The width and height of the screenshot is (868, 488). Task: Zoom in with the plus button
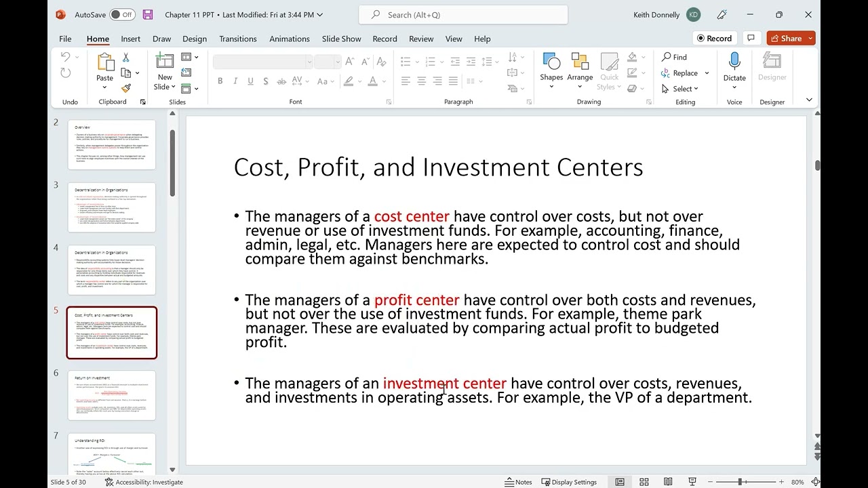point(781,482)
